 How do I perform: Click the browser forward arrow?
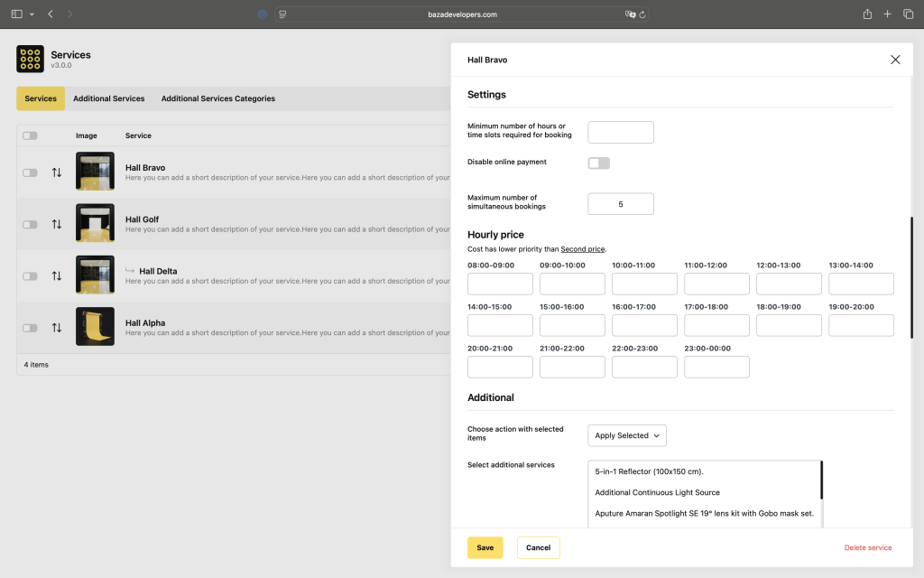point(69,14)
